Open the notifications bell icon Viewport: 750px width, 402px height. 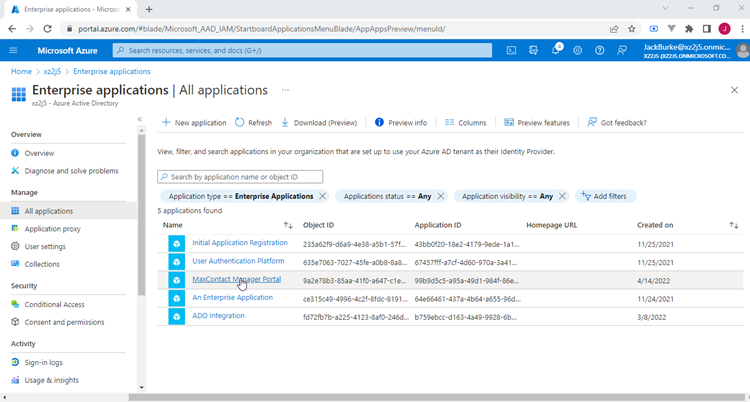click(x=556, y=50)
